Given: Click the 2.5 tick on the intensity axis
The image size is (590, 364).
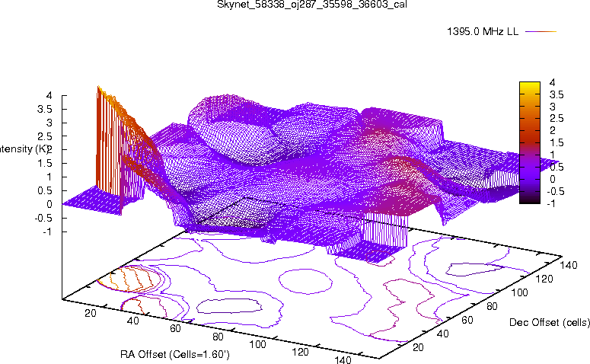Looking at the screenshot, I should tap(45, 136).
